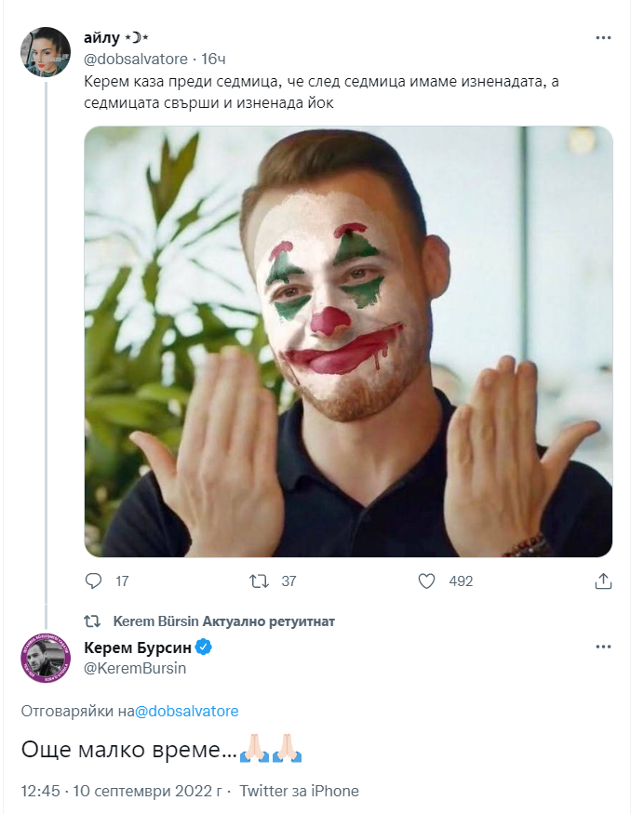644x814 pixels.
Task: Open айлу's profile picture
Action: click(46, 52)
